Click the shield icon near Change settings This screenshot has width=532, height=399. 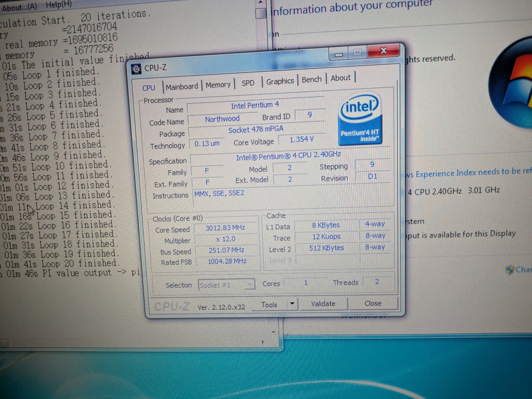tap(509, 270)
